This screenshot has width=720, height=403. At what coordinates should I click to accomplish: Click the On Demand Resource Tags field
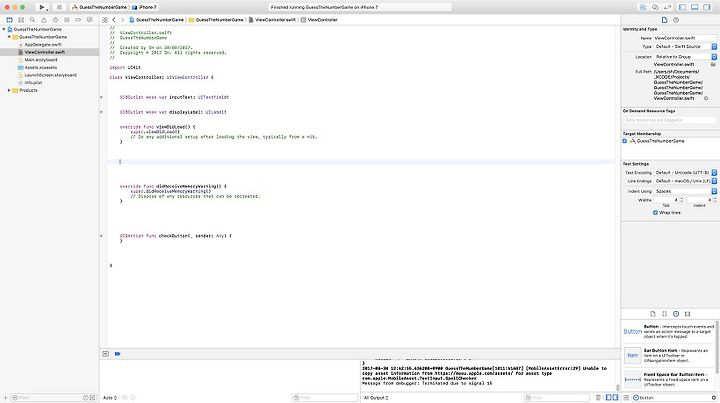click(x=670, y=120)
